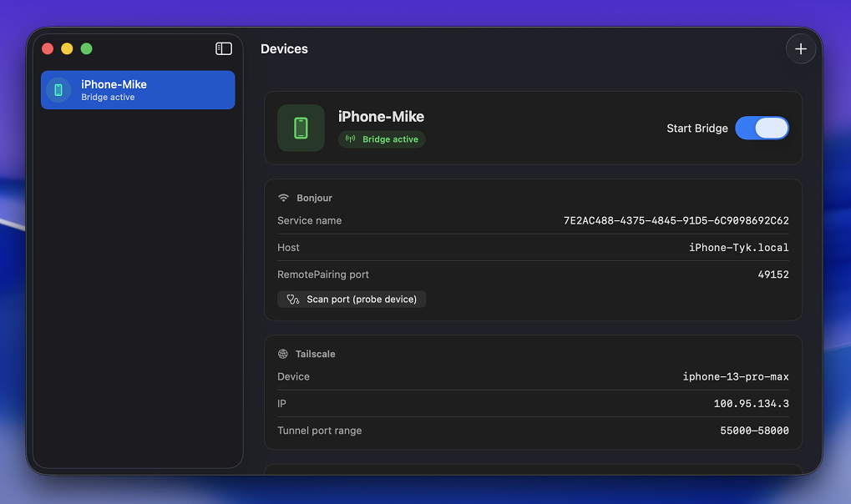The image size is (851, 504).
Task: Click IP value 100.95.134.3
Action: (x=751, y=404)
